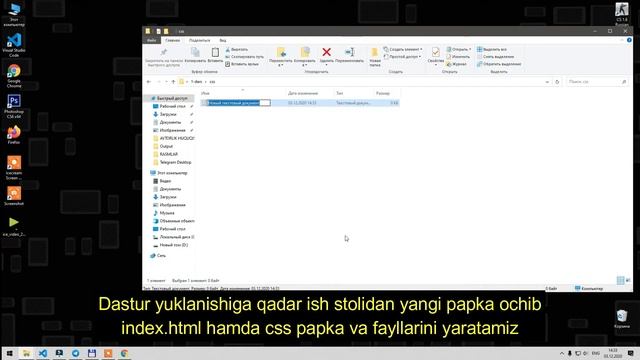Click Вставить ярлык in the ribbon
This screenshot has height=360, width=640.
click(242, 64)
